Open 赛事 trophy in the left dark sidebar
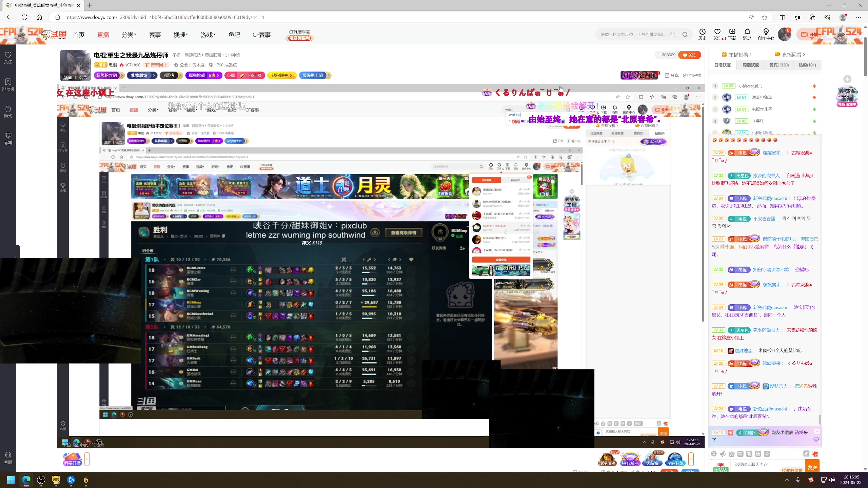This screenshot has height=488, width=868. 8,139
